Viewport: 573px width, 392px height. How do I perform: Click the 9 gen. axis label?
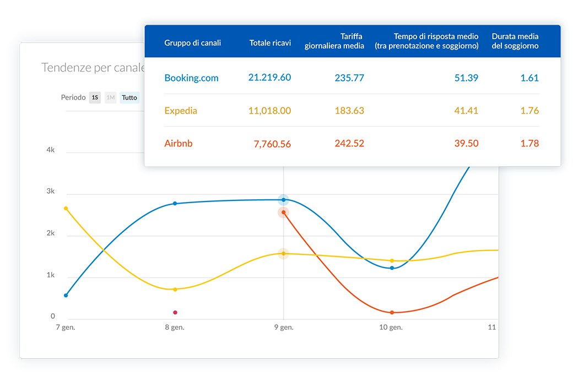point(284,328)
